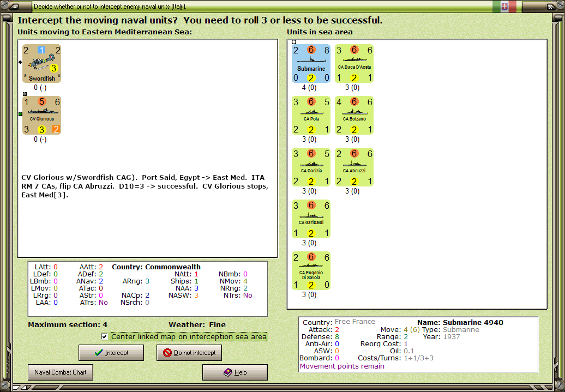Image resolution: width=565 pixels, height=392 pixels.
Task: Click the 'Maximum section: 4' text
Action: point(68,324)
